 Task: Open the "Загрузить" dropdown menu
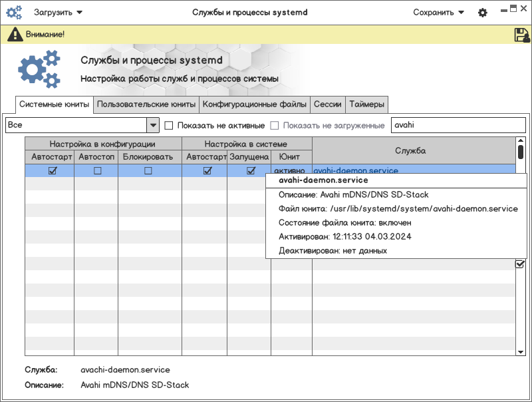59,12
